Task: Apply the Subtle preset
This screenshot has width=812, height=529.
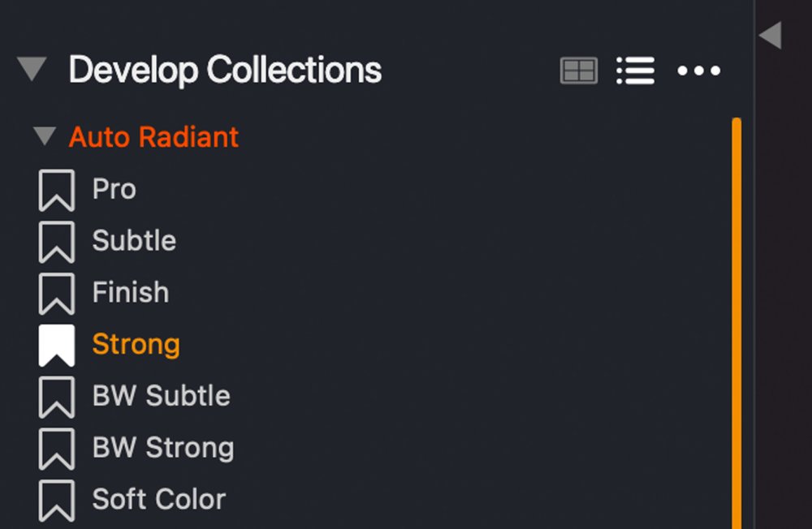Action: pyautogui.click(x=134, y=241)
